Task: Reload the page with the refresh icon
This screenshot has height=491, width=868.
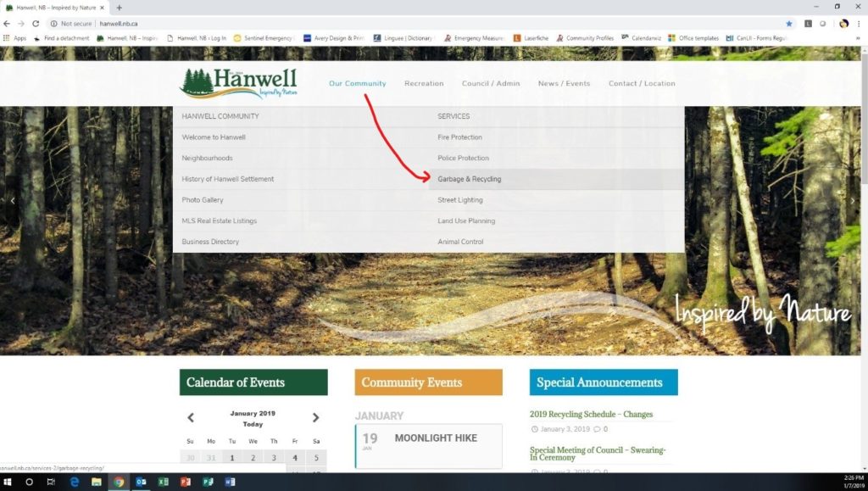Action: (x=36, y=24)
